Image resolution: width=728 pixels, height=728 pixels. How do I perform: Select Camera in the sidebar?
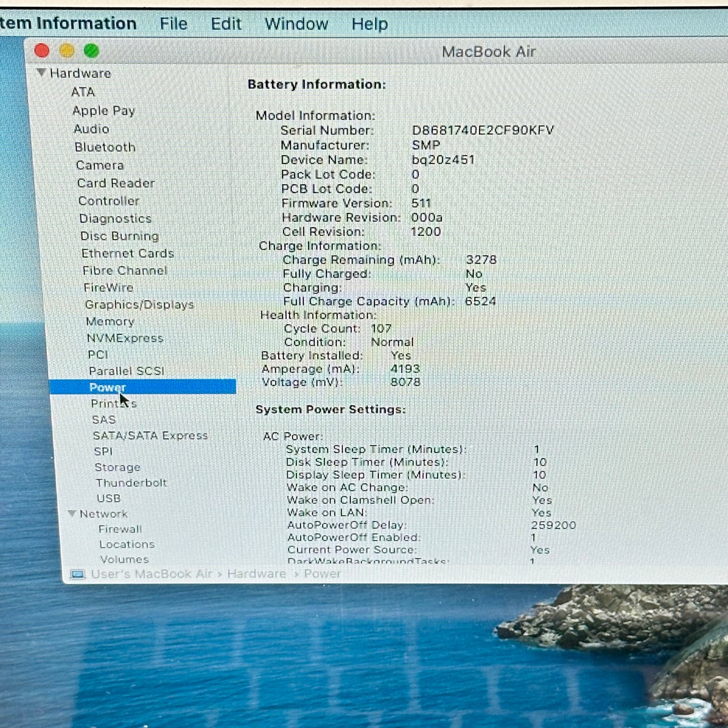(x=100, y=165)
